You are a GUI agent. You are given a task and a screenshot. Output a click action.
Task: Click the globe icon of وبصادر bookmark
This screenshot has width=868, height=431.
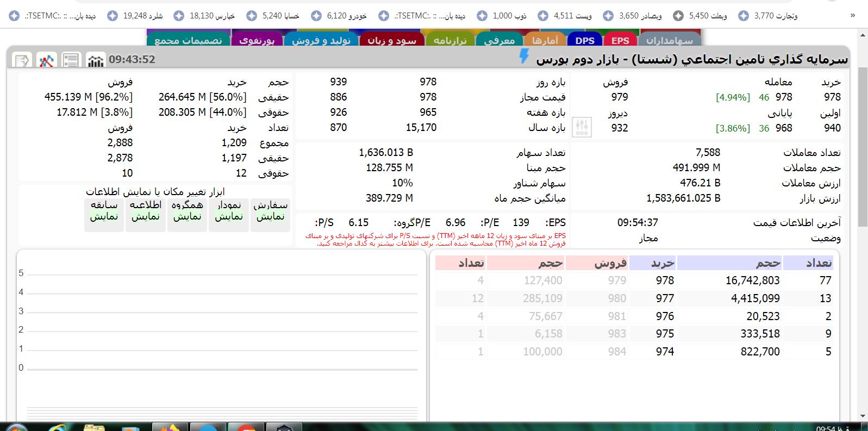[609, 16]
